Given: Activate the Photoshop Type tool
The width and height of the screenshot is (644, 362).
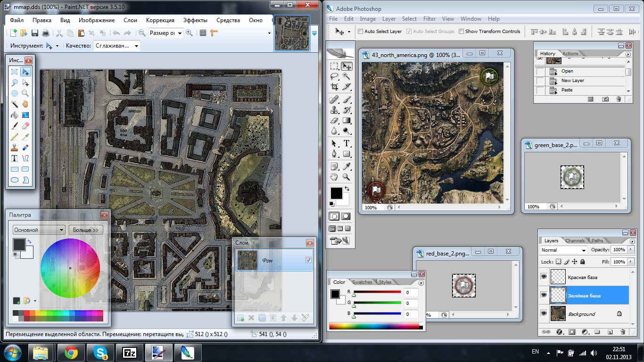Looking at the screenshot, I should (x=347, y=143).
